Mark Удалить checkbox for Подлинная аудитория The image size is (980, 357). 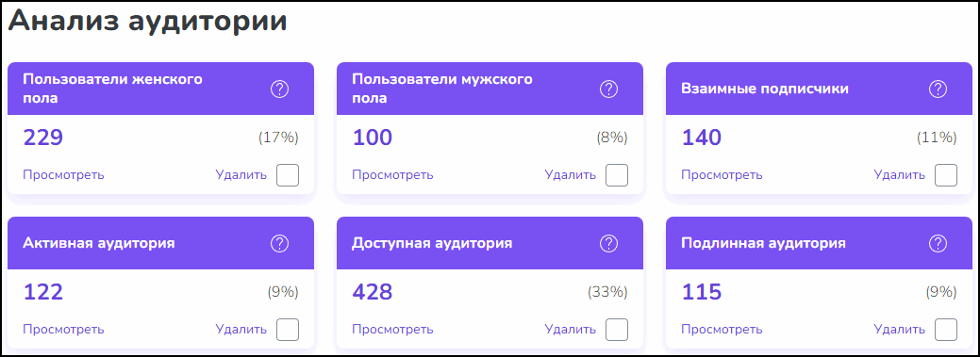pyautogui.click(x=946, y=330)
